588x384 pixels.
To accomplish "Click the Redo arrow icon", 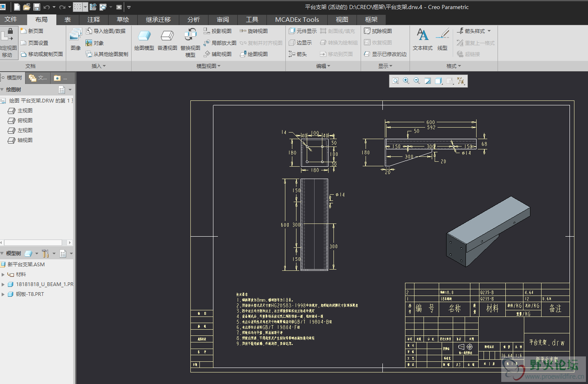I will [62, 7].
